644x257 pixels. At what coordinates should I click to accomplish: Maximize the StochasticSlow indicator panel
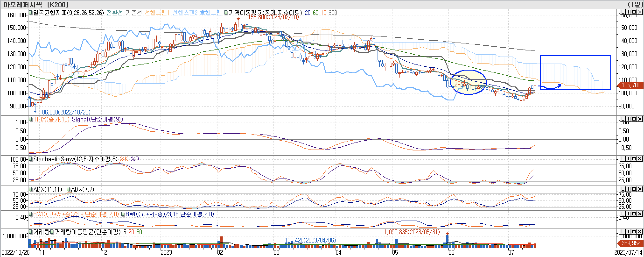[634, 159]
